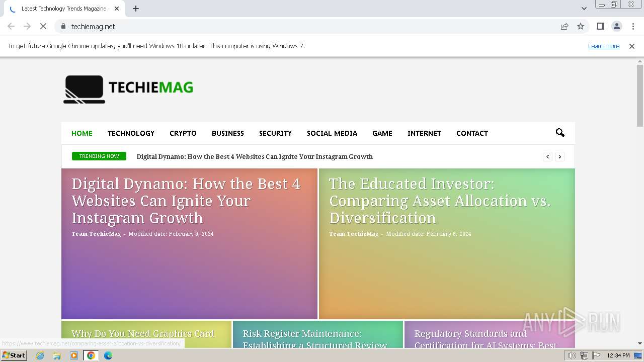The height and width of the screenshot is (362, 644).
Task: Open the Chrome three-dot menu
Action: pyautogui.click(x=632, y=26)
